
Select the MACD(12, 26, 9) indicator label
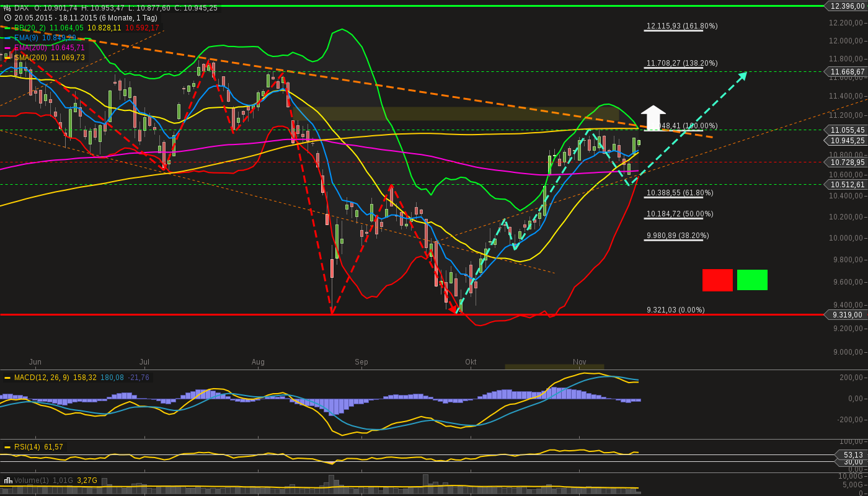42,378
